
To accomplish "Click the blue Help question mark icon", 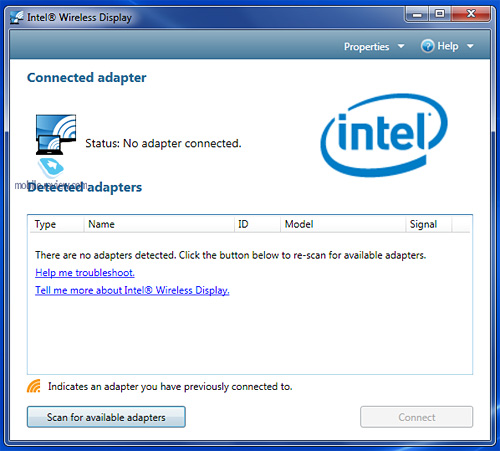I will click(x=427, y=46).
